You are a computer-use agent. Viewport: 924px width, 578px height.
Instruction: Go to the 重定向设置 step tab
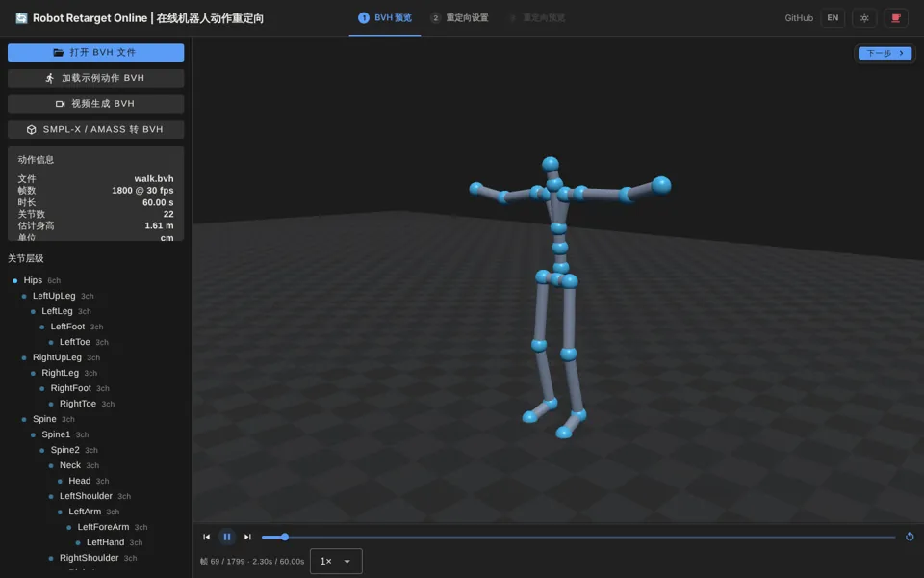459,18
